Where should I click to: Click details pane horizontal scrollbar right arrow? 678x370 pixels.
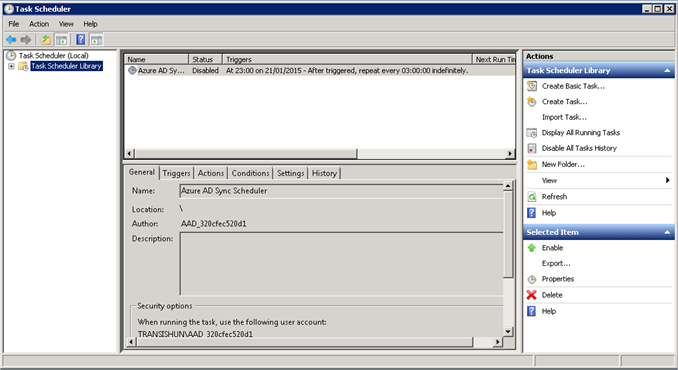(498, 342)
